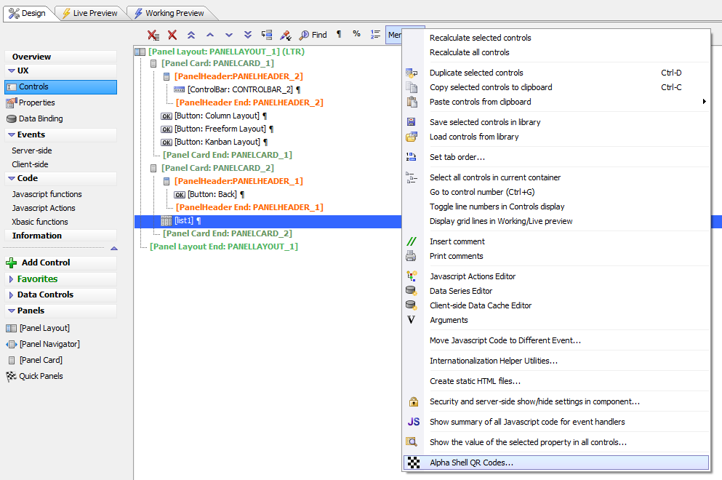Image resolution: width=722 pixels, height=480 pixels.
Task: Open Javascript Actions in Code section
Action: (44, 208)
